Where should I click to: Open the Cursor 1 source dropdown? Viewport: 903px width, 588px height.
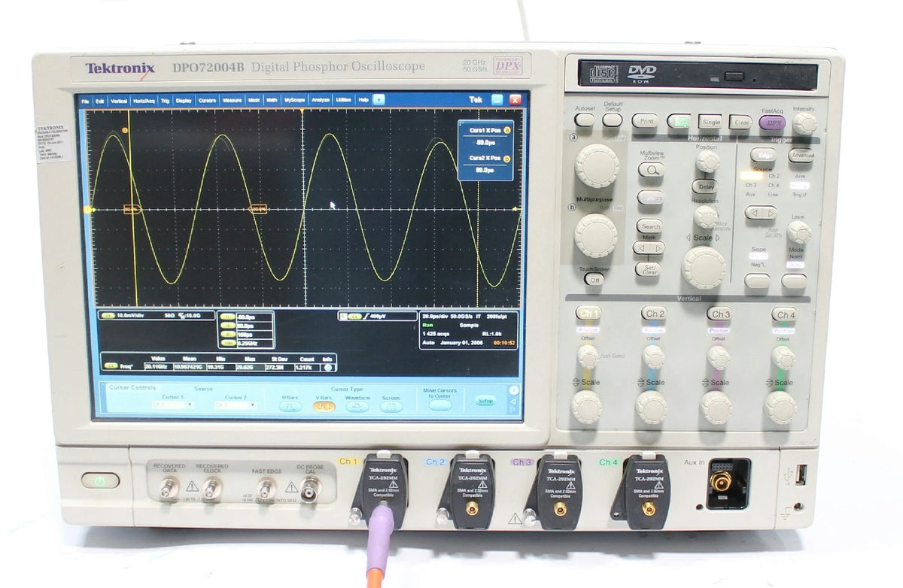tap(172, 405)
